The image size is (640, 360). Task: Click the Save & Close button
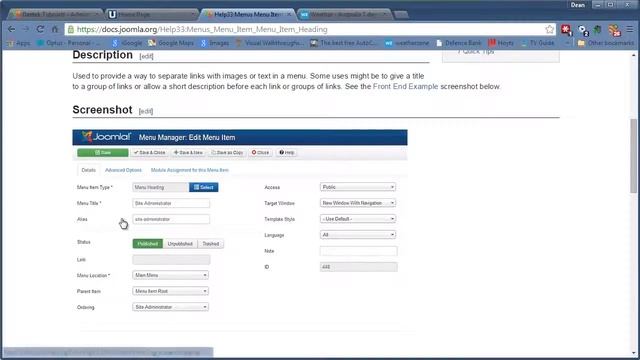click(x=150, y=153)
